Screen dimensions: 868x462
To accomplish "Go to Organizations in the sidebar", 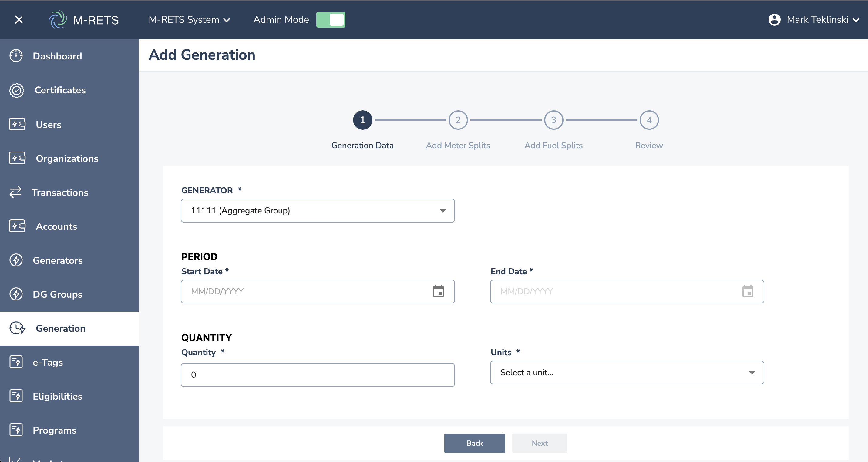I will (67, 158).
